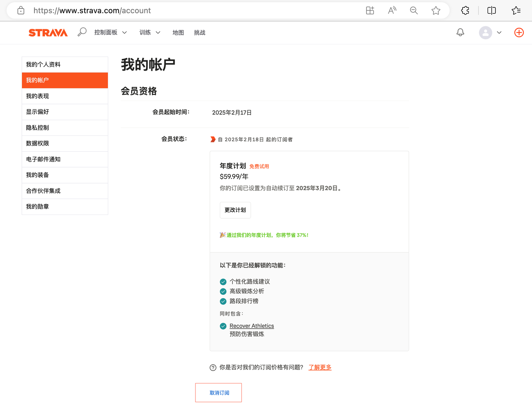Click the help question mark icon near pricing text

tap(213, 367)
